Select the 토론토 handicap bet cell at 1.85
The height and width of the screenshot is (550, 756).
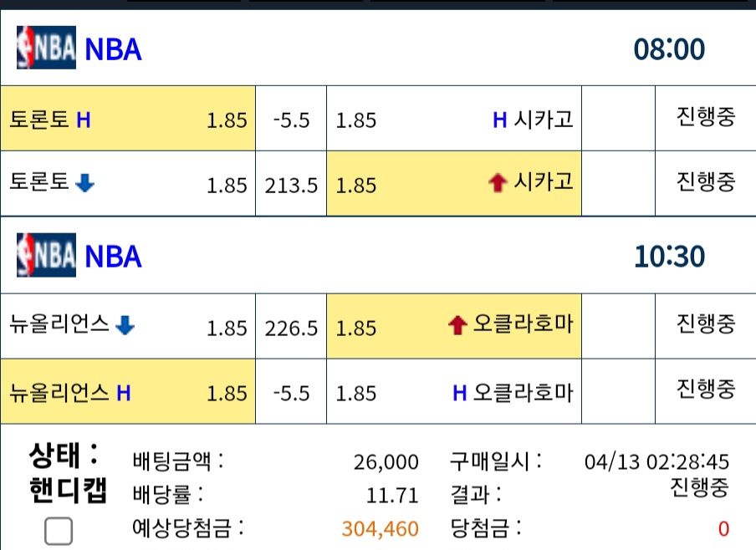128,119
